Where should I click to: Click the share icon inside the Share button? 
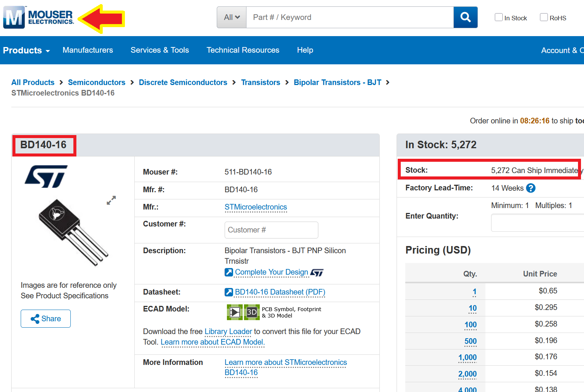pyautogui.click(x=35, y=319)
